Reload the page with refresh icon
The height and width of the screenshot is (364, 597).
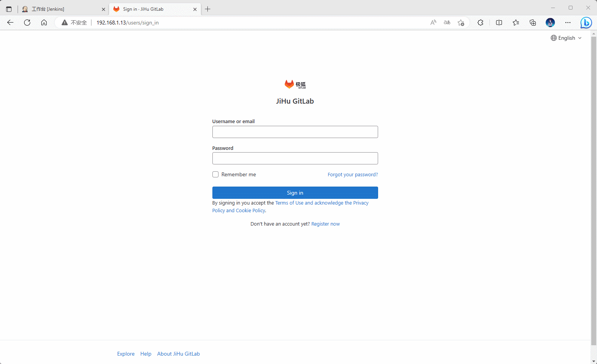click(x=27, y=23)
